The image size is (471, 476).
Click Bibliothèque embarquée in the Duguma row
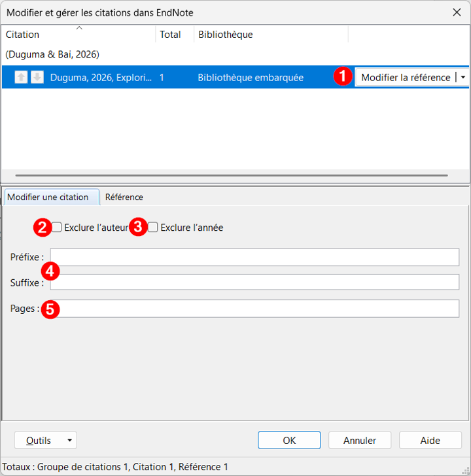251,77
